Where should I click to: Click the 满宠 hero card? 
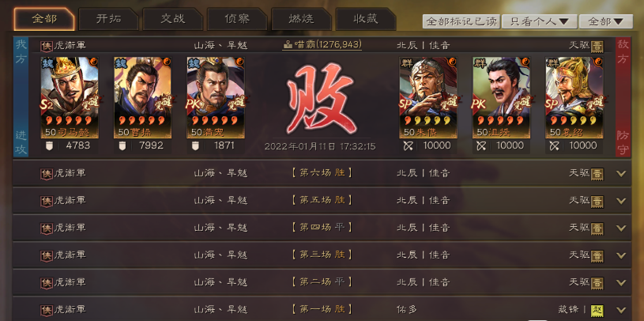coord(216,97)
